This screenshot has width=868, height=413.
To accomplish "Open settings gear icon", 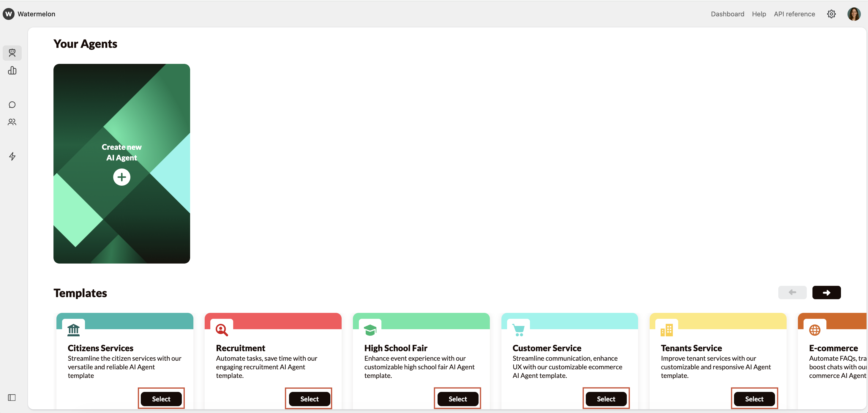I will [x=831, y=14].
